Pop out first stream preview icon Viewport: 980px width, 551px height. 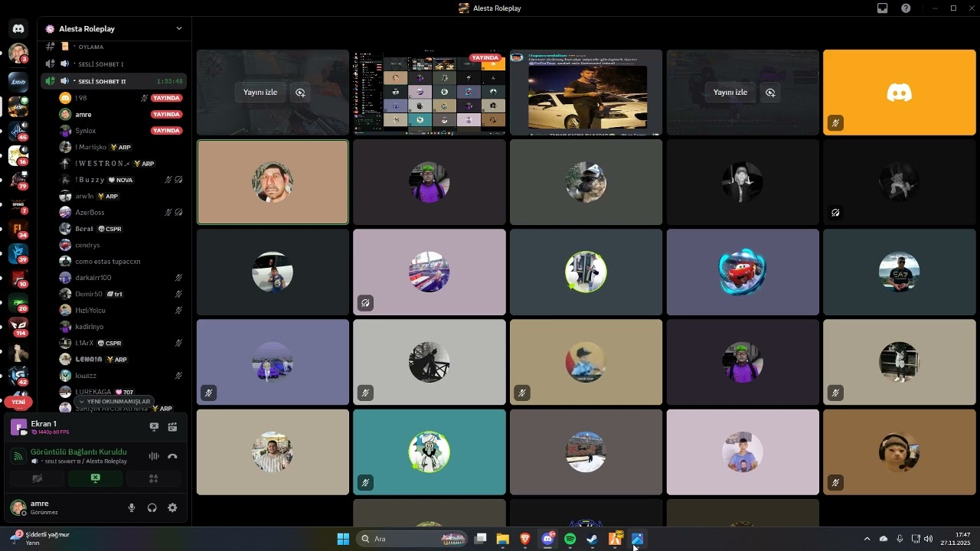tap(300, 92)
